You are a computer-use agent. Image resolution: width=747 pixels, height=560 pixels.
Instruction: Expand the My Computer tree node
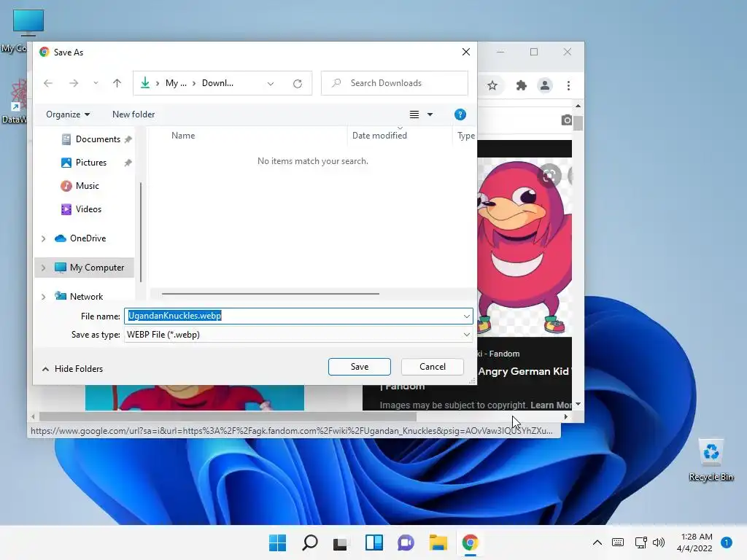point(43,268)
